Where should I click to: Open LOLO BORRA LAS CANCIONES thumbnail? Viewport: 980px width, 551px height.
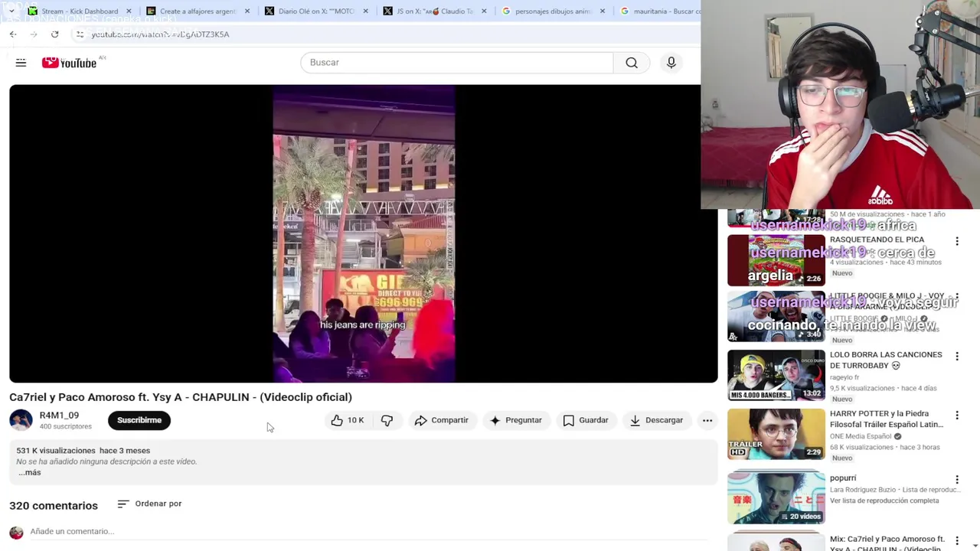click(x=776, y=375)
